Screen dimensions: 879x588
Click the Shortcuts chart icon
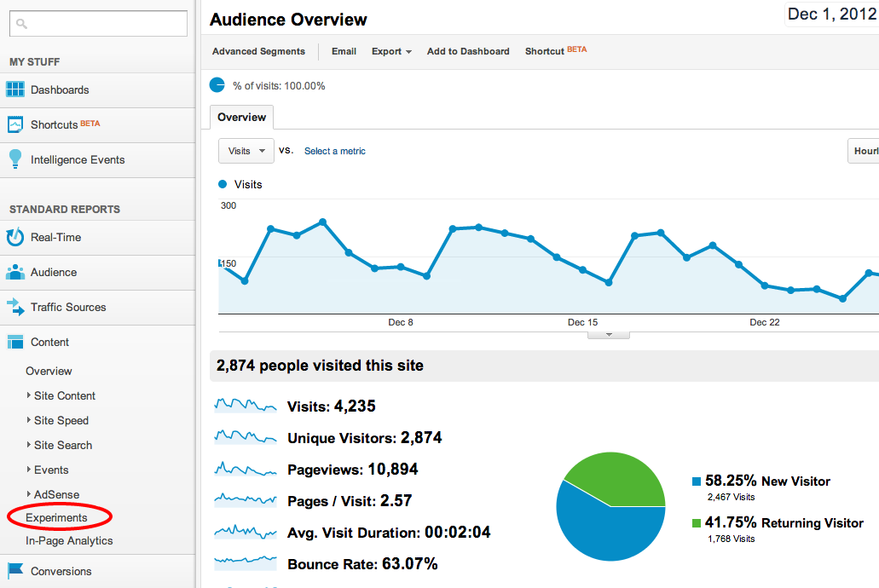coord(15,124)
